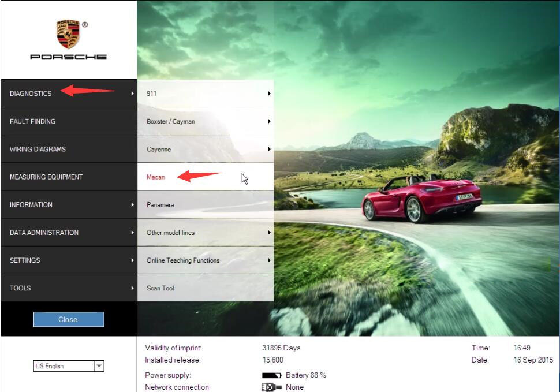Select the Macan model line
Viewport: 560px width, 392px height.
tap(206, 177)
